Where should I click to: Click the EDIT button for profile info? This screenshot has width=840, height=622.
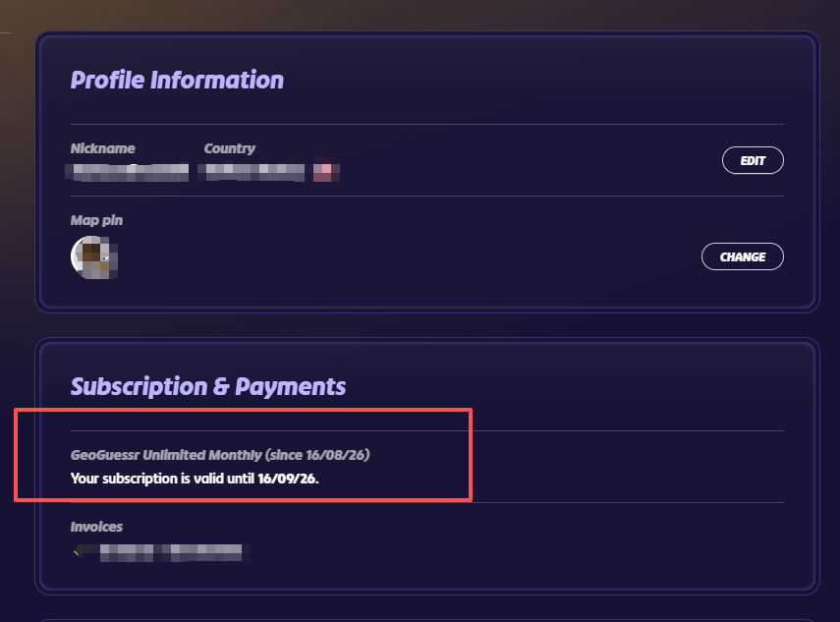pos(753,160)
